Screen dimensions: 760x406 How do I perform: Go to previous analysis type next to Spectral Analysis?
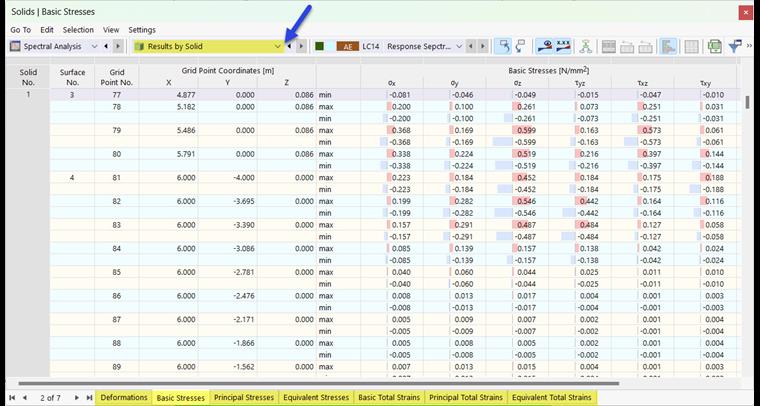(106, 47)
